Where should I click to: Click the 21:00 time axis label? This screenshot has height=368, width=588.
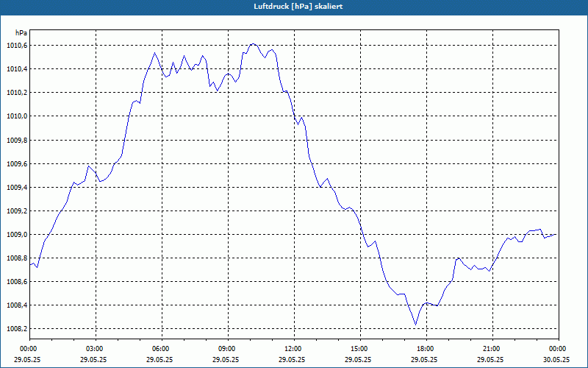pyautogui.click(x=492, y=349)
